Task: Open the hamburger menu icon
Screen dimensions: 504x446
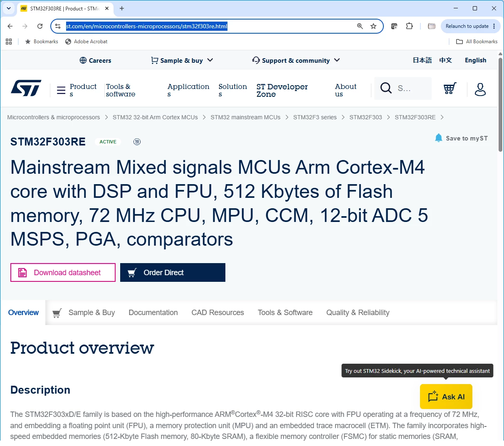Action: point(61,90)
